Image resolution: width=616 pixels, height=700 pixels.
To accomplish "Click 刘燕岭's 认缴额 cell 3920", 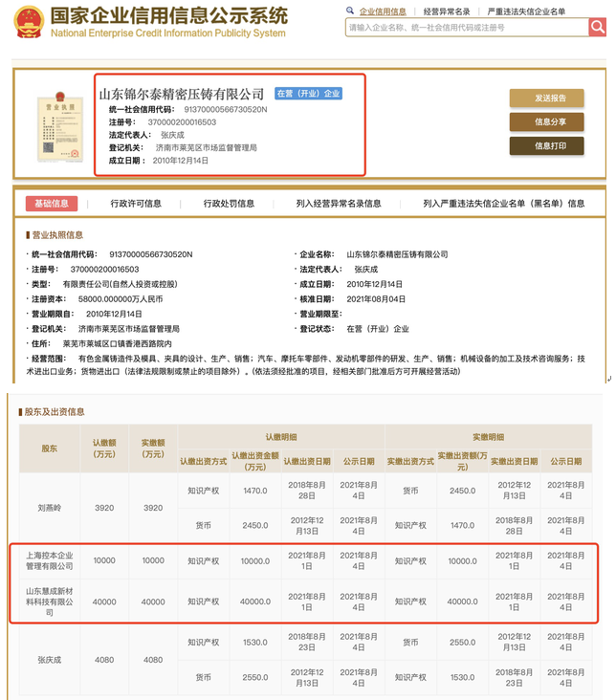I will point(104,508).
